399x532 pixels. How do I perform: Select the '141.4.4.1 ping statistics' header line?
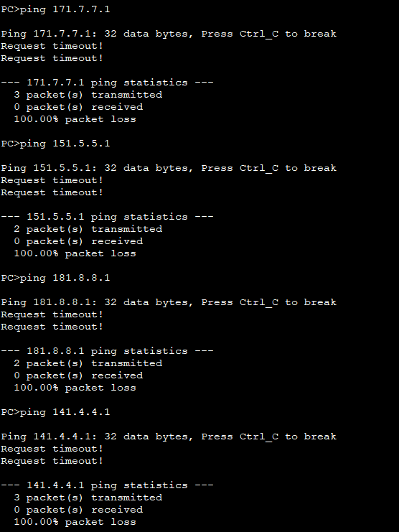click(x=107, y=486)
